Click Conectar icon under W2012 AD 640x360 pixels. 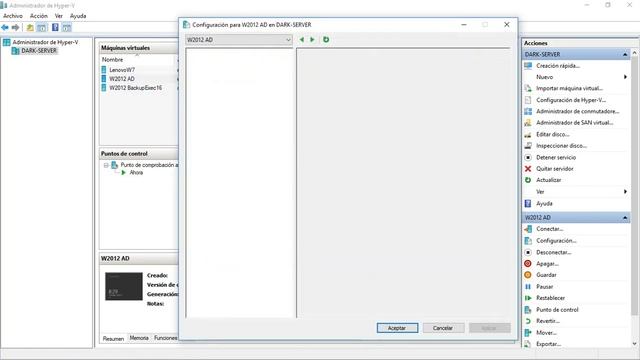[x=528, y=229]
